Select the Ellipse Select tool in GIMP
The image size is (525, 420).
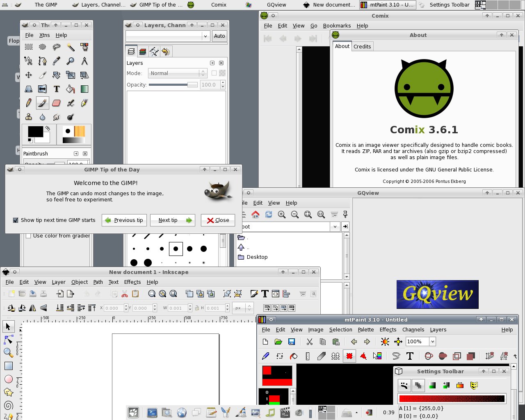click(x=42, y=47)
